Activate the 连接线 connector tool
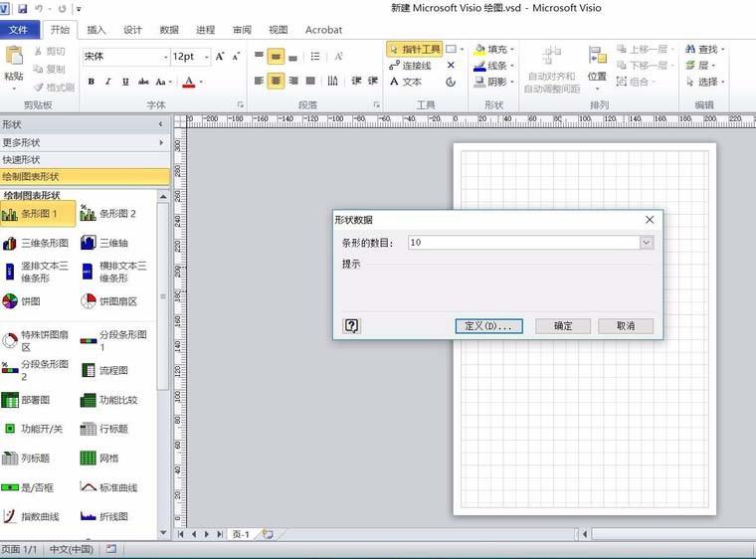Viewport: 756px width, 559px height. [410, 65]
